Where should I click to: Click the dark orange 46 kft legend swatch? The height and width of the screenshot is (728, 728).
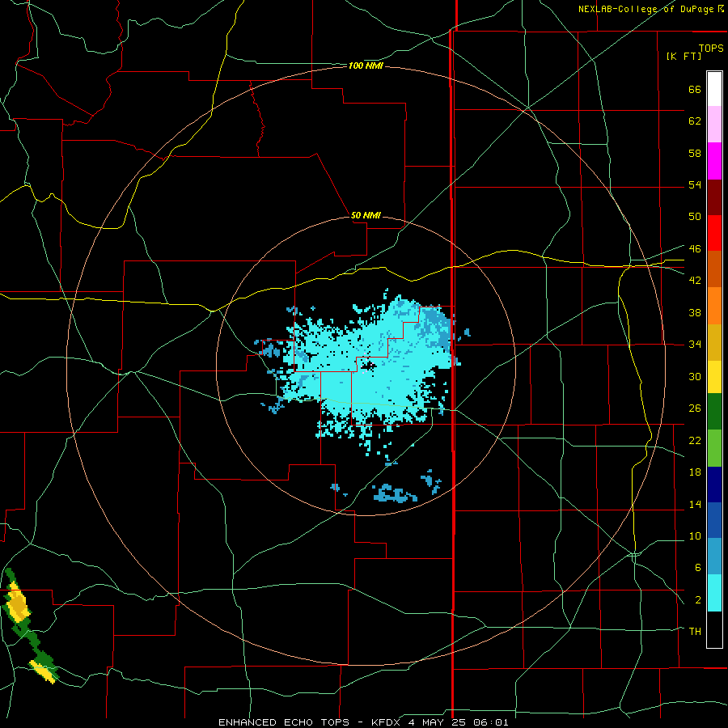click(x=714, y=269)
